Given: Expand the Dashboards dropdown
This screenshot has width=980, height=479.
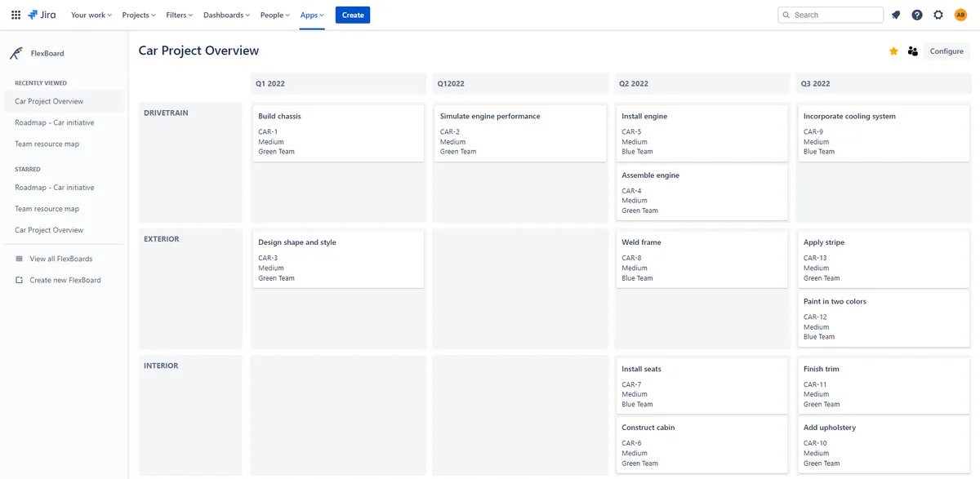Looking at the screenshot, I should [226, 15].
